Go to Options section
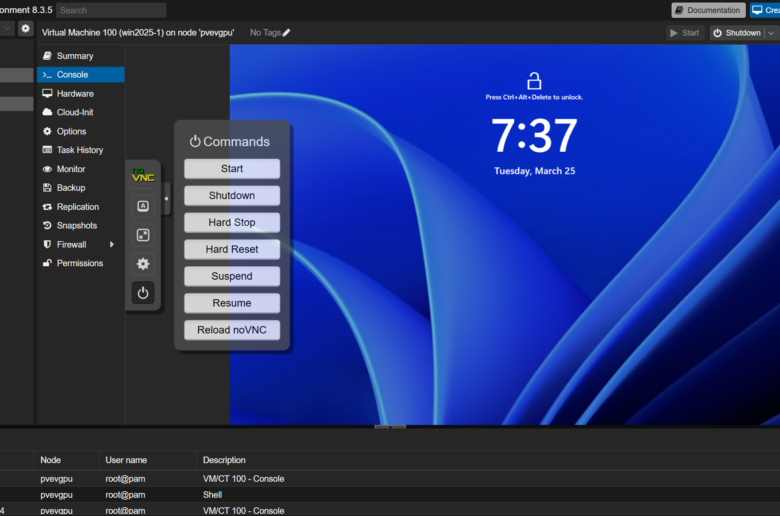This screenshot has height=516, width=780. point(81,131)
